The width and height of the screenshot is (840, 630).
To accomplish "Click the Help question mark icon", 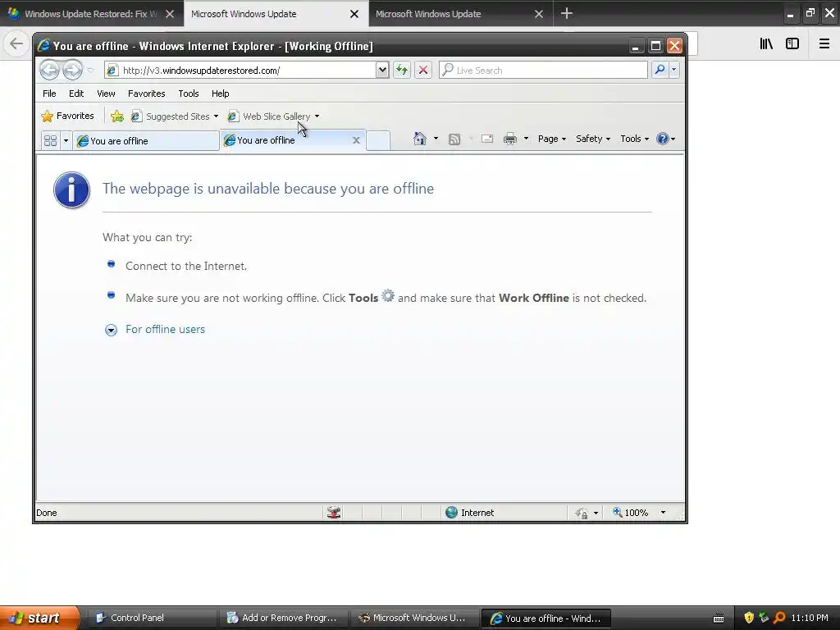I will [663, 139].
